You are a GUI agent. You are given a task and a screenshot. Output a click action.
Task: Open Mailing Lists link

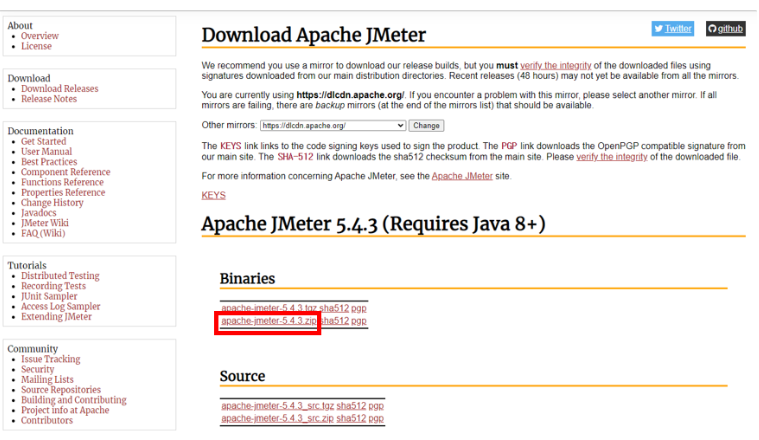click(x=47, y=379)
